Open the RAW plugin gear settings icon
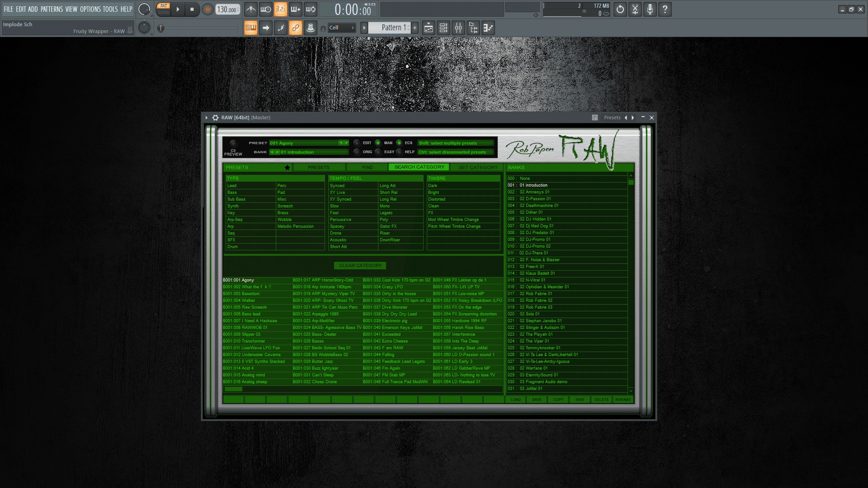The width and height of the screenshot is (868, 488). click(215, 117)
